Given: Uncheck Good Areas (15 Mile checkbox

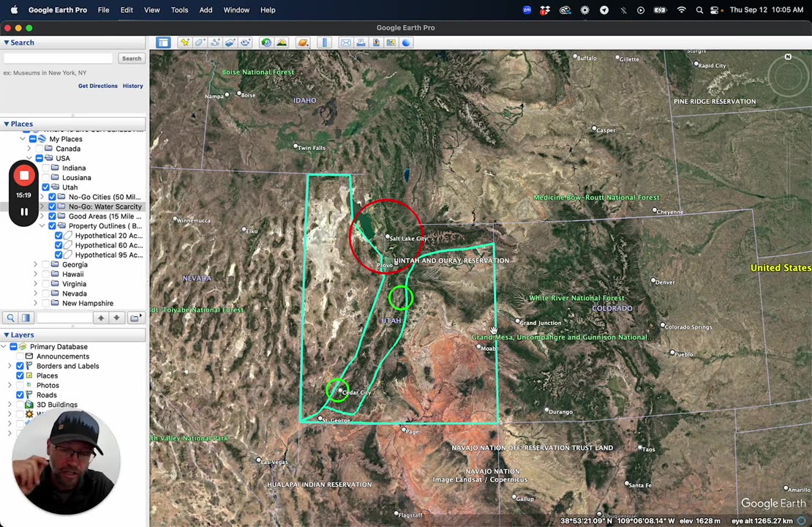Looking at the screenshot, I should [x=52, y=216].
